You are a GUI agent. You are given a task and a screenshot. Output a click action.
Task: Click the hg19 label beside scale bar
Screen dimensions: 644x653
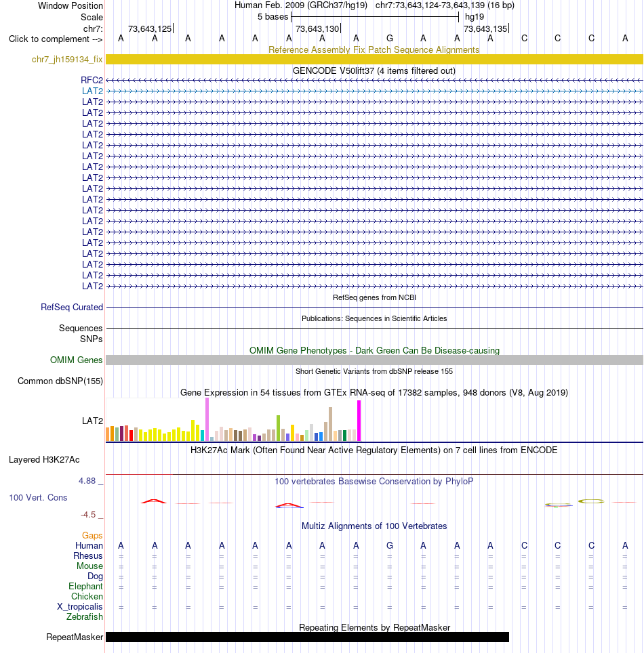[475, 17]
